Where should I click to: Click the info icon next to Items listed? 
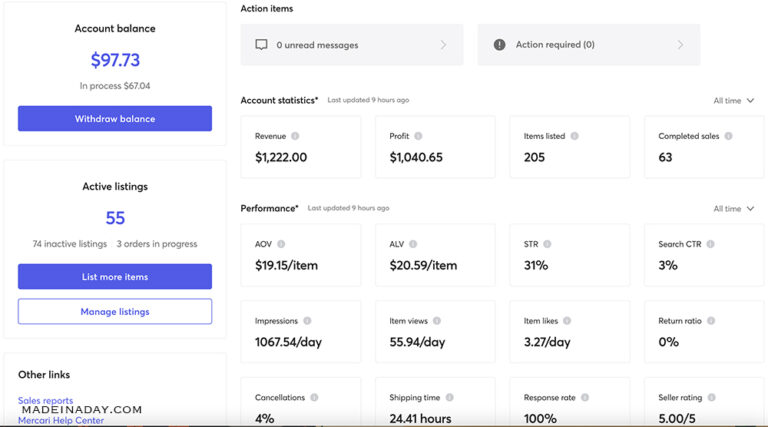pyautogui.click(x=574, y=136)
